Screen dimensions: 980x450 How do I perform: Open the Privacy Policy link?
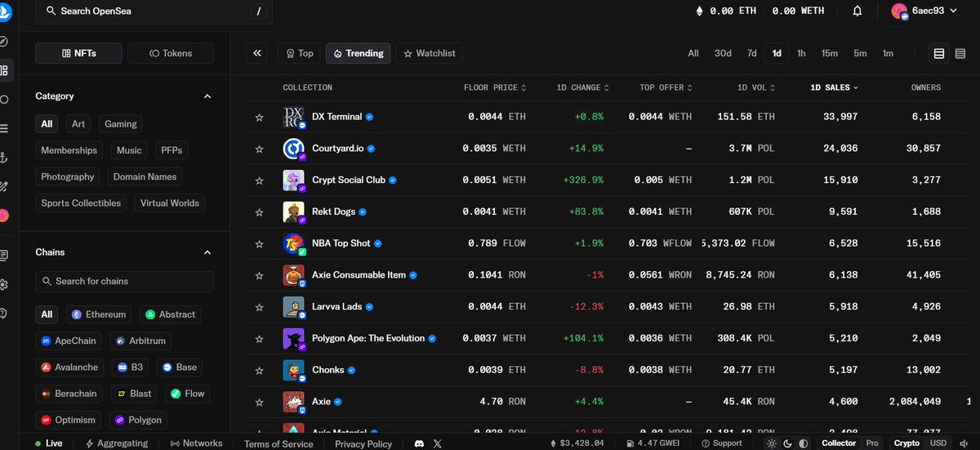(363, 443)
